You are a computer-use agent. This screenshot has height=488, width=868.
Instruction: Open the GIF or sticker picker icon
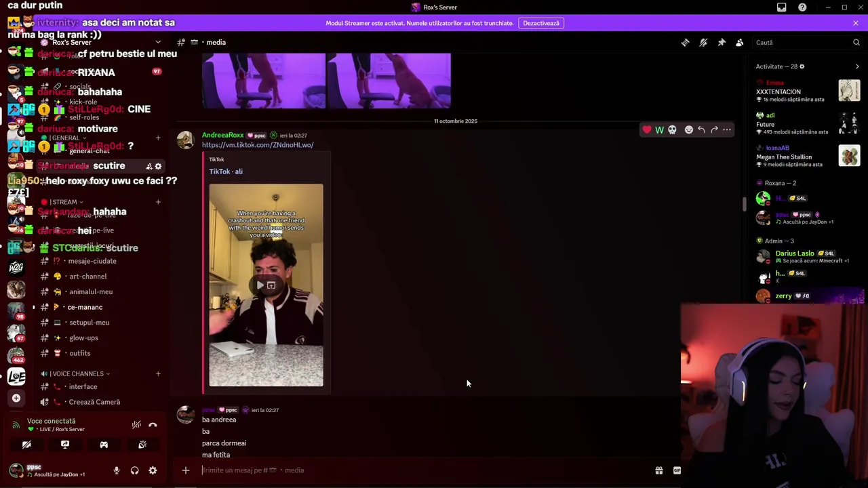tap(677, 470)
